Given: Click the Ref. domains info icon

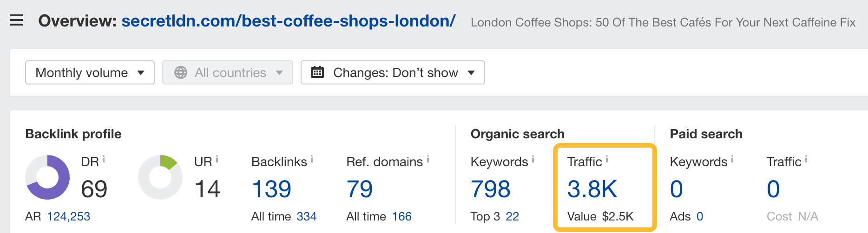Looking at the screenshot, I should [x=428, y=159].
